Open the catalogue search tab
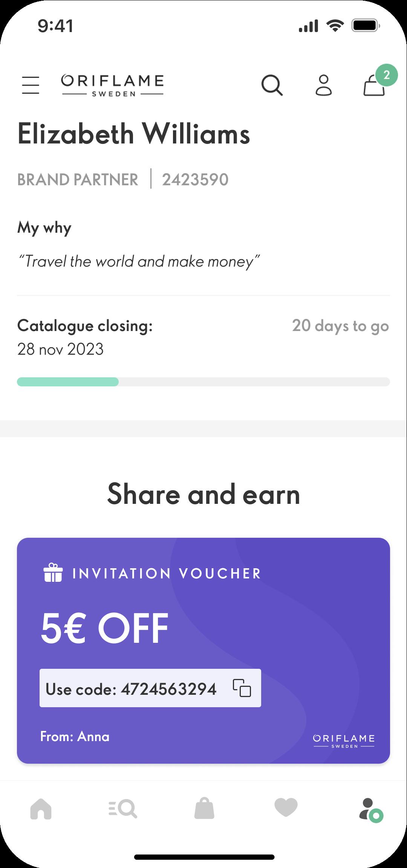The width and height of the screenshot is (407, 868). (x=122, y=808)
